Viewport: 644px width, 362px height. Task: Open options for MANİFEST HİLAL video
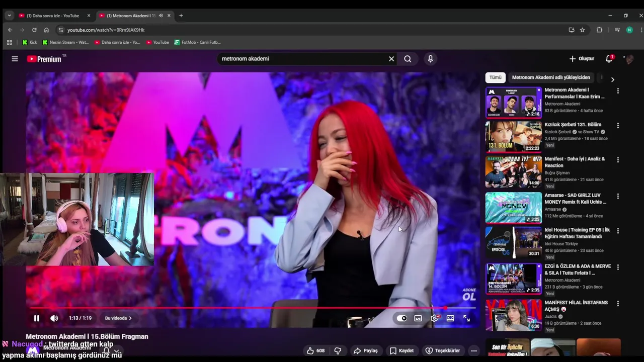618,304
